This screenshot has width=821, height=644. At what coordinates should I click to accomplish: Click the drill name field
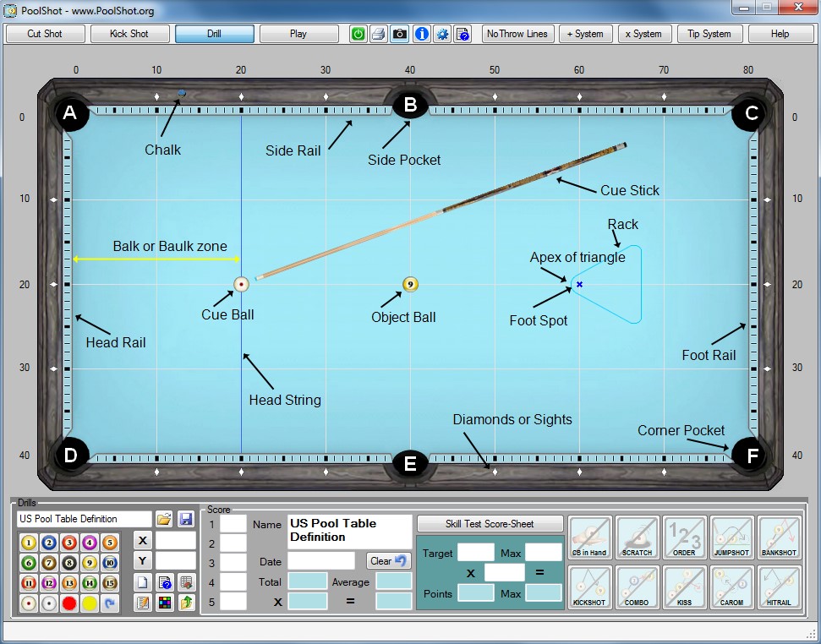coord(85,519)
